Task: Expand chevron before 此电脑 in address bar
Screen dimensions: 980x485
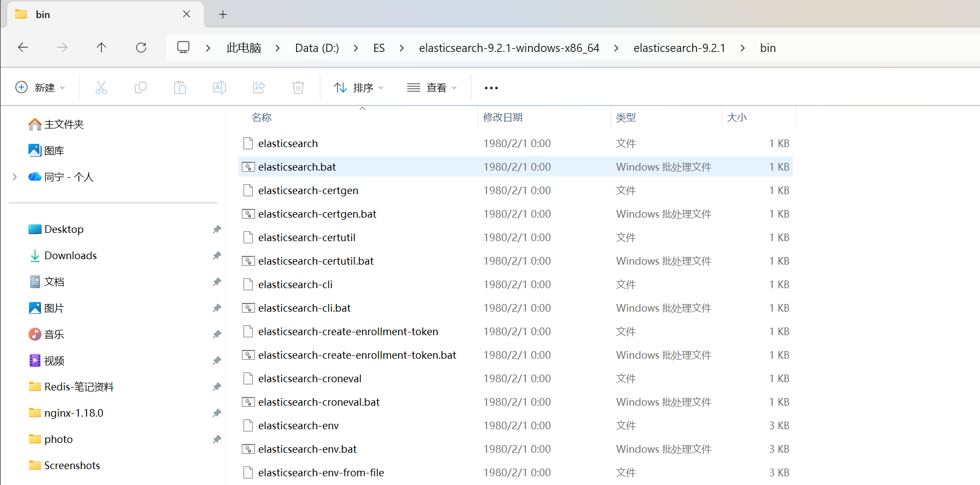Action: pos(208,48)
